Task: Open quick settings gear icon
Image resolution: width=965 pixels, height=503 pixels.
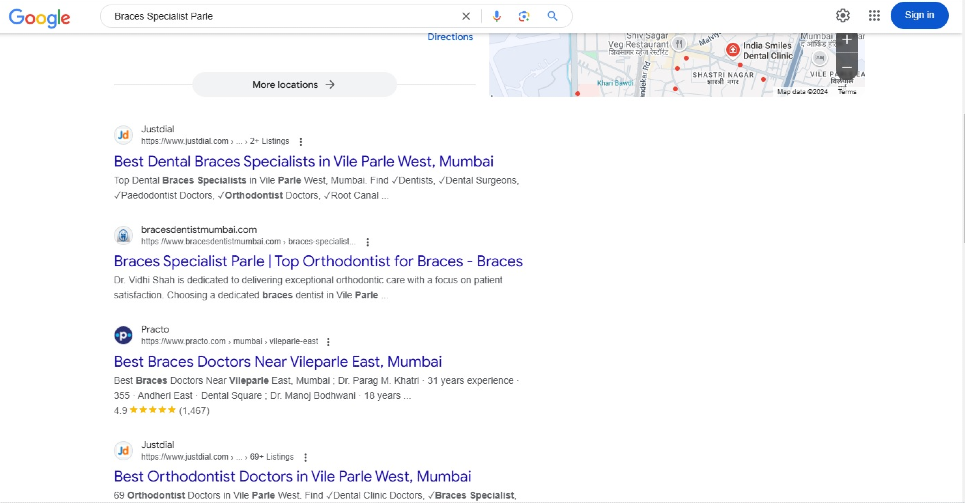Action: click(x=843, y=15)
